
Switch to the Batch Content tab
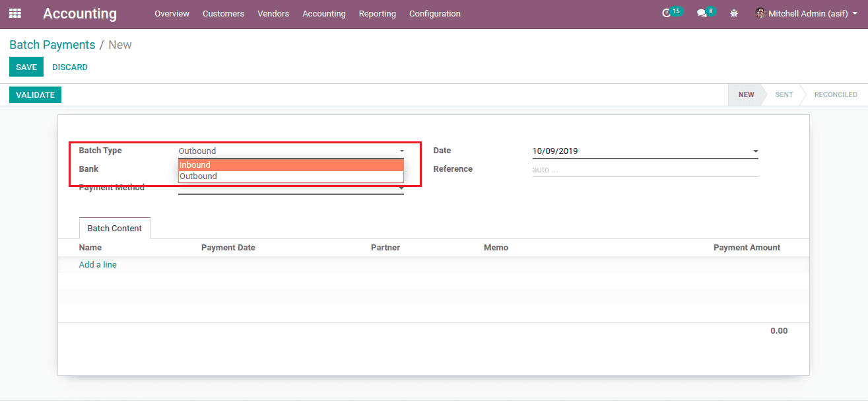click(x=115, y=228)
